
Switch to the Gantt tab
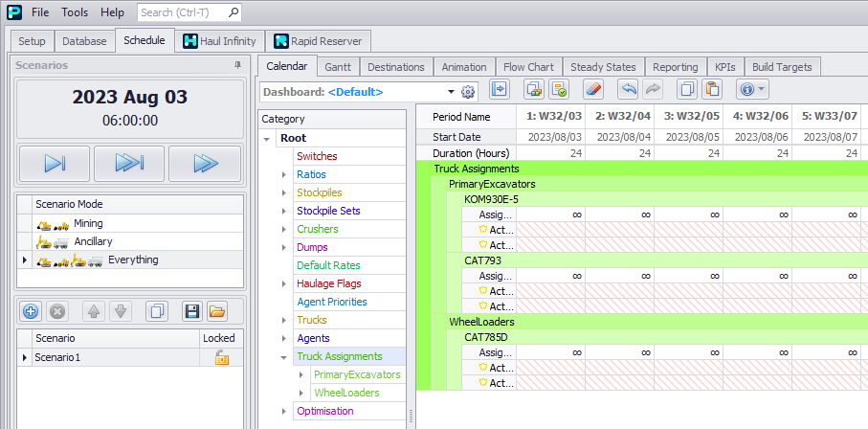337,67
